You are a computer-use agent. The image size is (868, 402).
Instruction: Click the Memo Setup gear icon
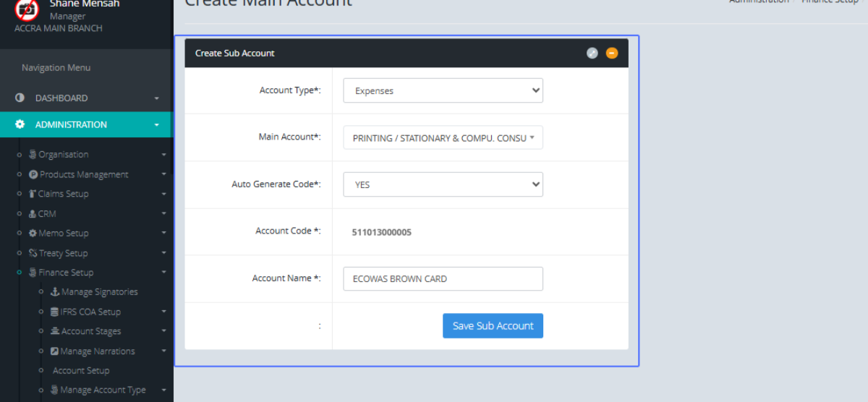tap(33, 234)
